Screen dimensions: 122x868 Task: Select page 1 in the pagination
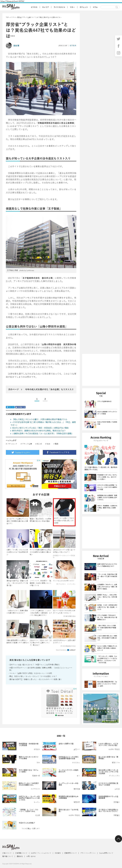click(37, 399)
